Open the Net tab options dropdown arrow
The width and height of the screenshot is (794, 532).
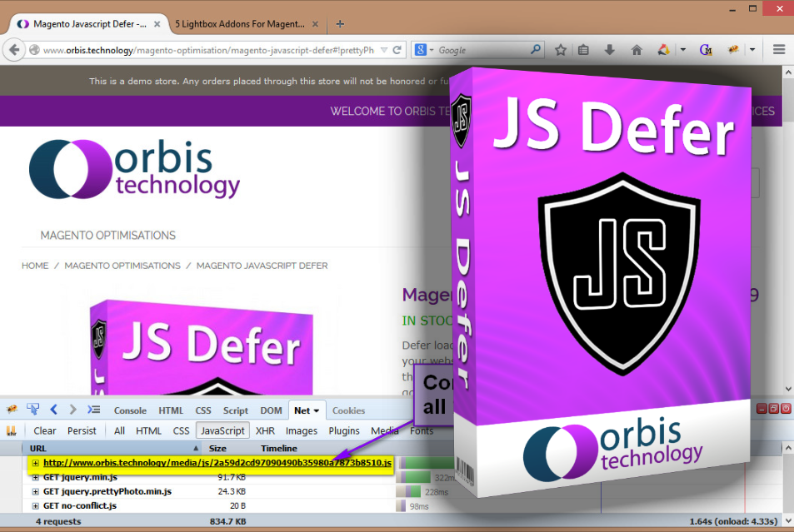[317, 410]
